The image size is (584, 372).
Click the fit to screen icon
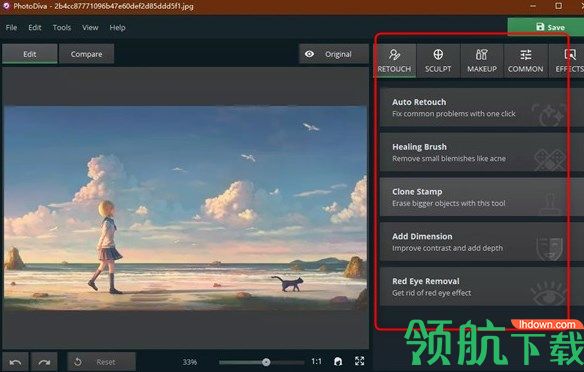(360, 361)
